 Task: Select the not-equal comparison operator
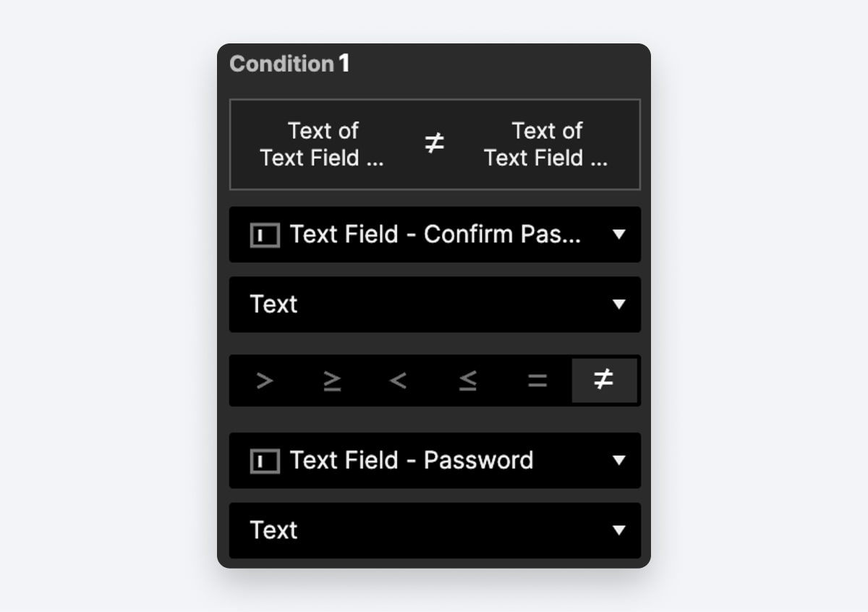tap(605, 381)
